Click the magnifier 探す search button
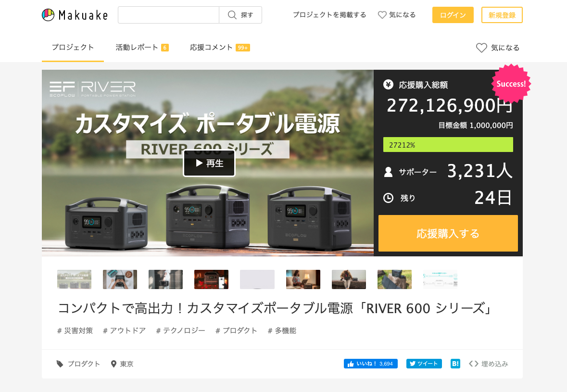Image resolution: width=567 pixels, height=392 pixels. coord(240,15)
